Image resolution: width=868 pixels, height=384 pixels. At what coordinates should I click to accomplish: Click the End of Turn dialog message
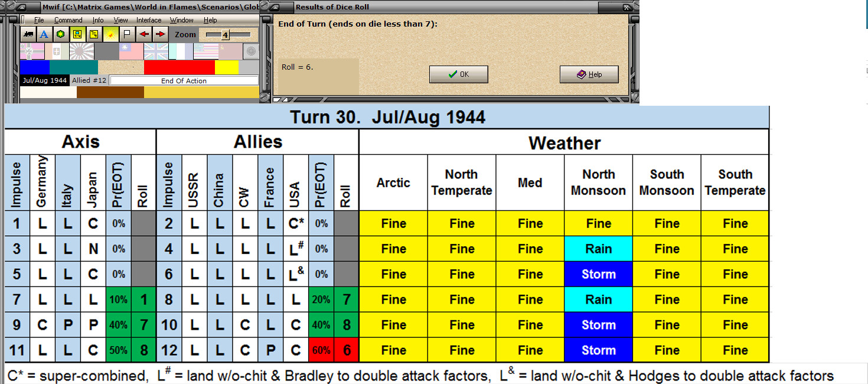pos(359,24)
